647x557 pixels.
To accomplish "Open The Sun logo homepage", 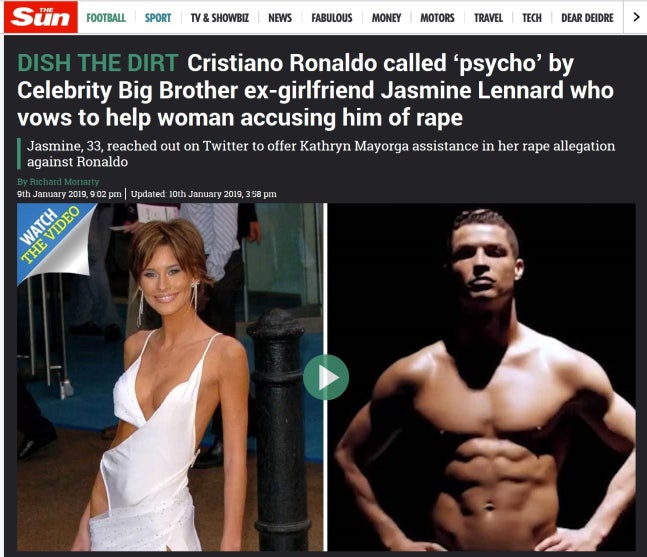I will tap(40, 17).
